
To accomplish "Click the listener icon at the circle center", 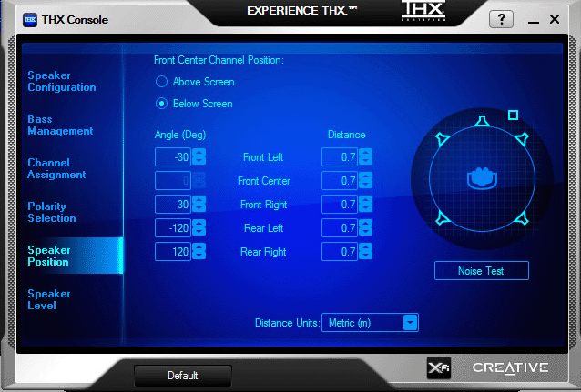I will click(x=481, y=177).
